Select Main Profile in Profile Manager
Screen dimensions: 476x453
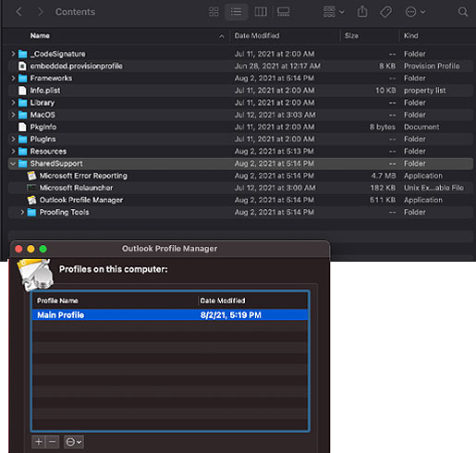[170, 315]
